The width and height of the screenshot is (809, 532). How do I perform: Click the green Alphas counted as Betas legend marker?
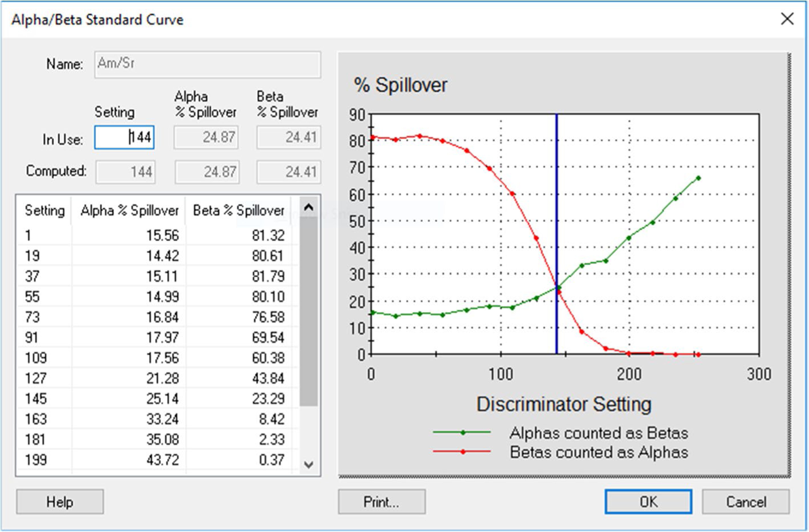[462, 433]
